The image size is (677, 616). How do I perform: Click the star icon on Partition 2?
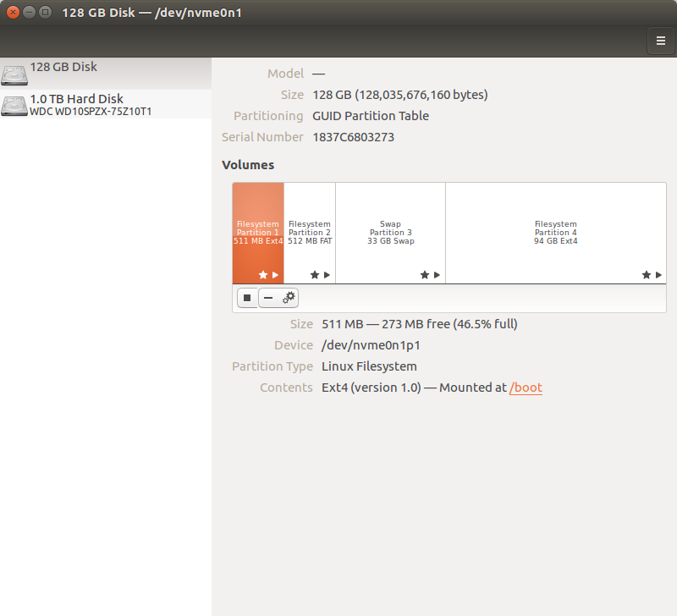pos(315,275)
